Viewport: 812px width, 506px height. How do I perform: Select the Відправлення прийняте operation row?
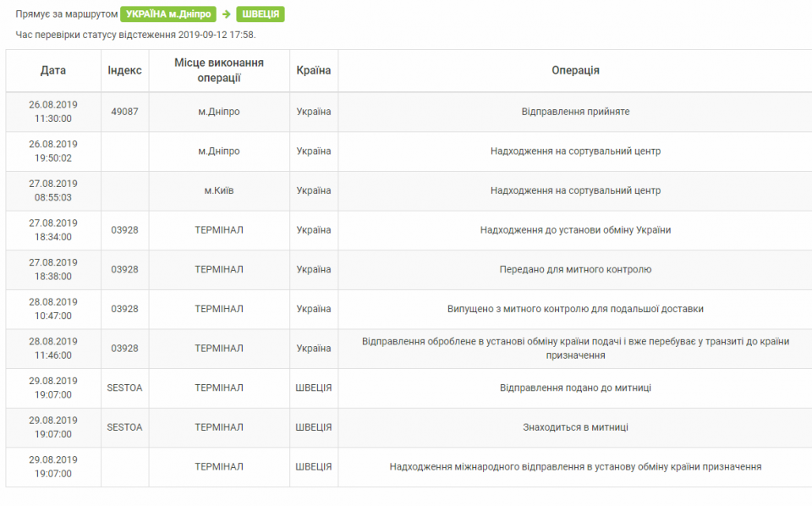[575, 112]
